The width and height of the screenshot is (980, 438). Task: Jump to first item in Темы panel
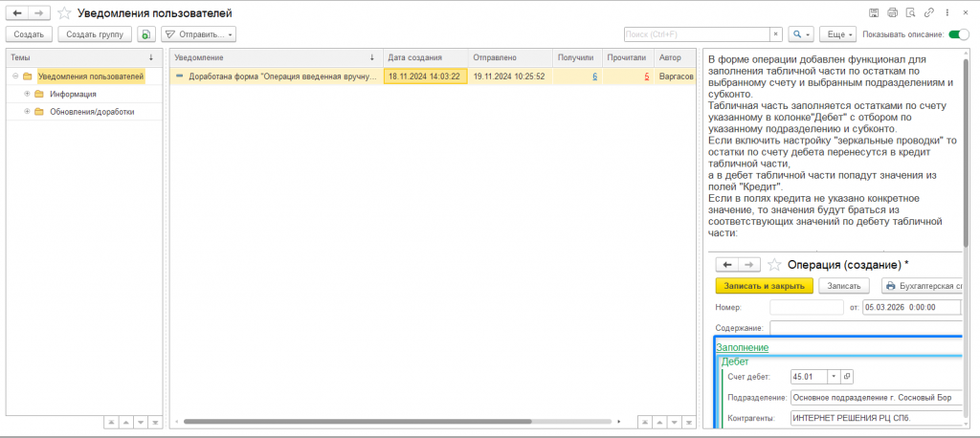click(x=111, y=423)
